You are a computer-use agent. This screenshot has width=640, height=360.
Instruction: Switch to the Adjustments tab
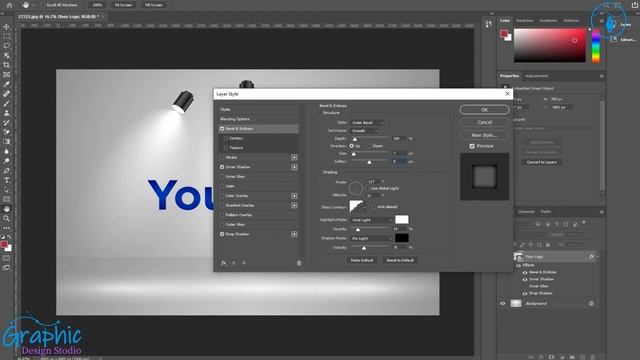coord(537,76)
